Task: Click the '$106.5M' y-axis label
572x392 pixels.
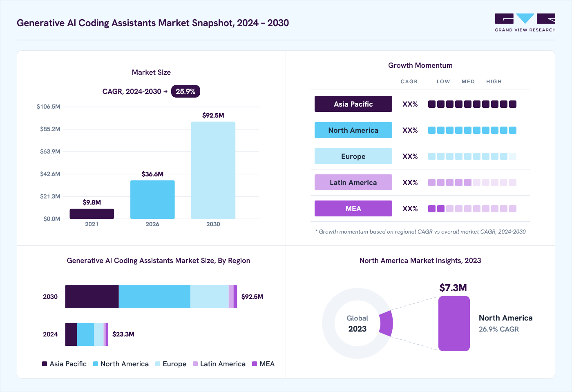Action: [48, 107]
